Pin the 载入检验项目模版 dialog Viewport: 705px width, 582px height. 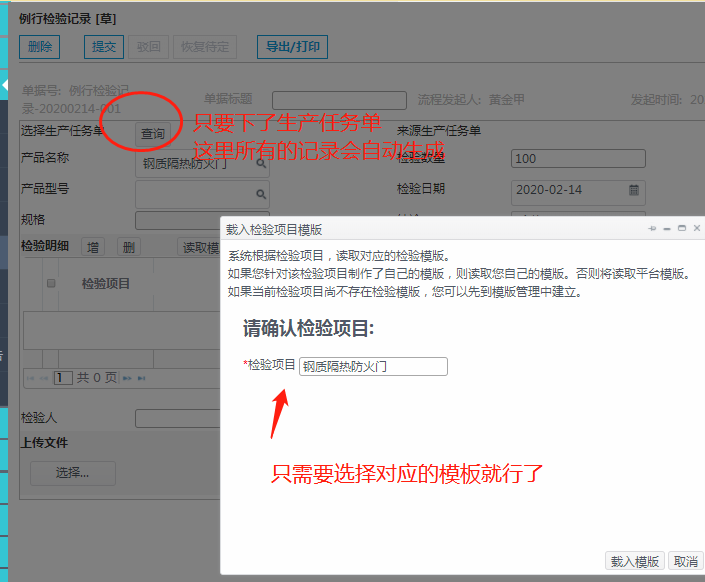click(652, 229)
